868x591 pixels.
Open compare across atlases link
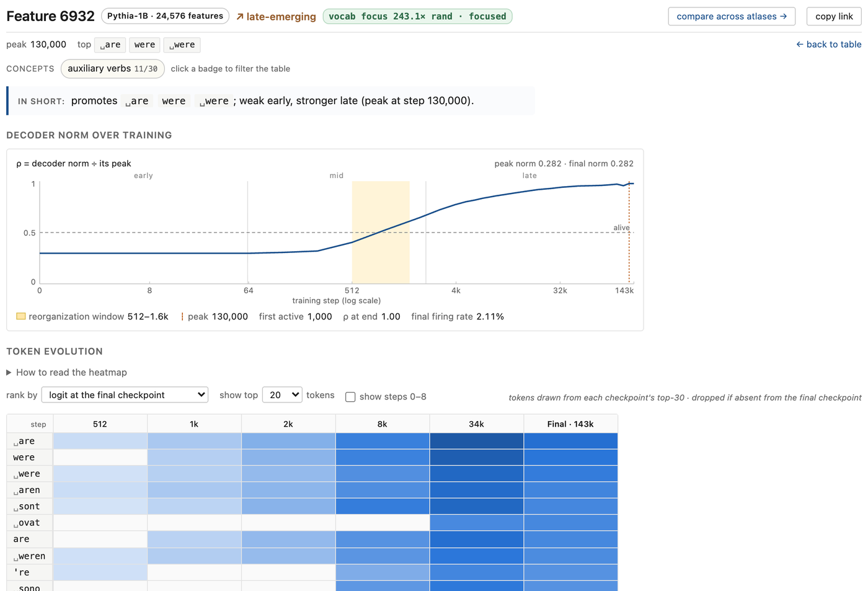pyautogui.click(x=732, y=16)
